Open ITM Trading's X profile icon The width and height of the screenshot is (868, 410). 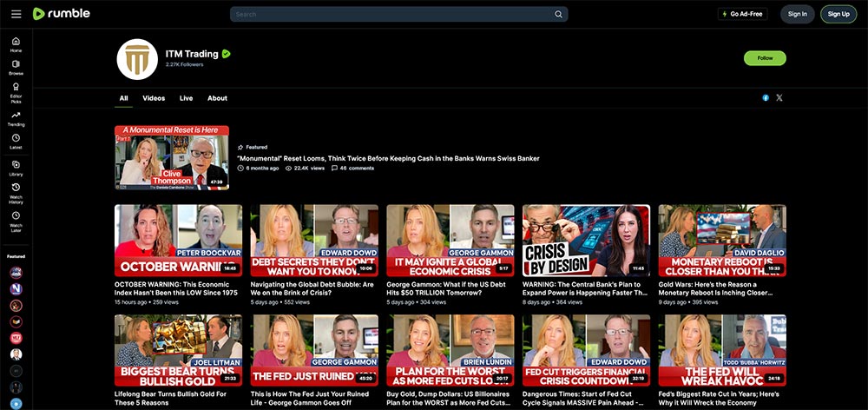click(x=779, y=98)
